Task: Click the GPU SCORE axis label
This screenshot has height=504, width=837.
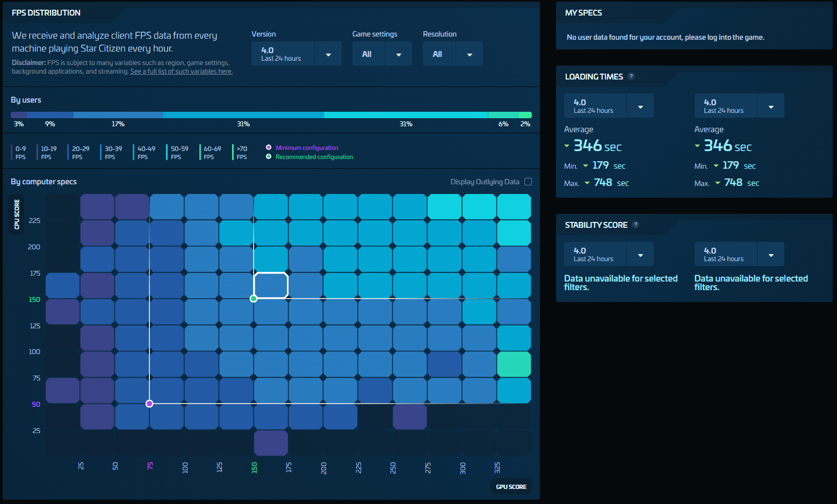Action: [x=511, y=487]
